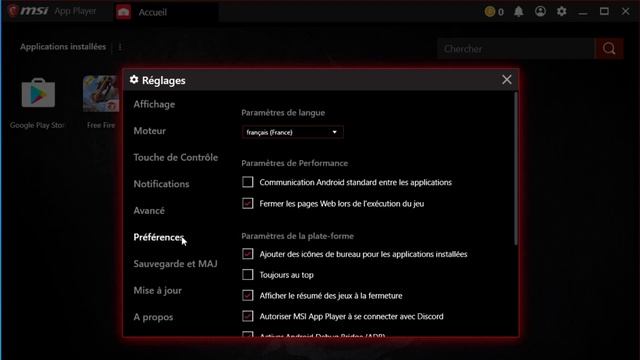Open the Notifications settings section
Screen dimensions: 640x360
point(161,184)
